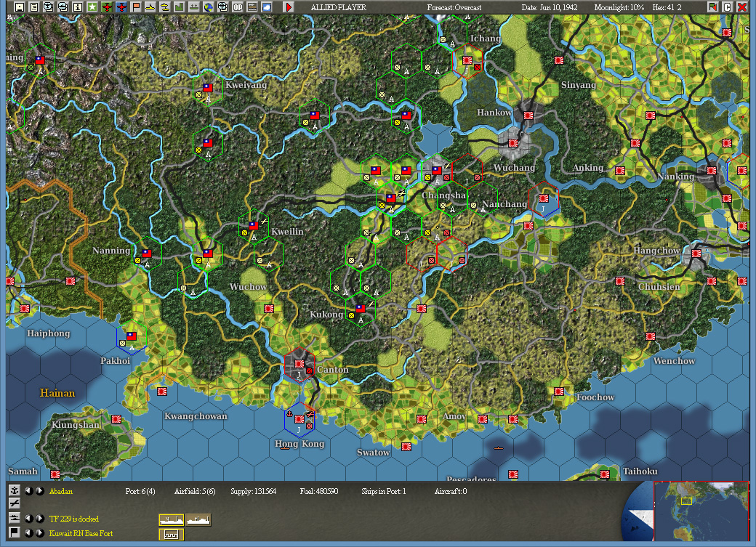Select the Chinese unit at Pakhoi
Image resolution: width=756 pixels, height=547 pixels.
[x=131, y=336]
